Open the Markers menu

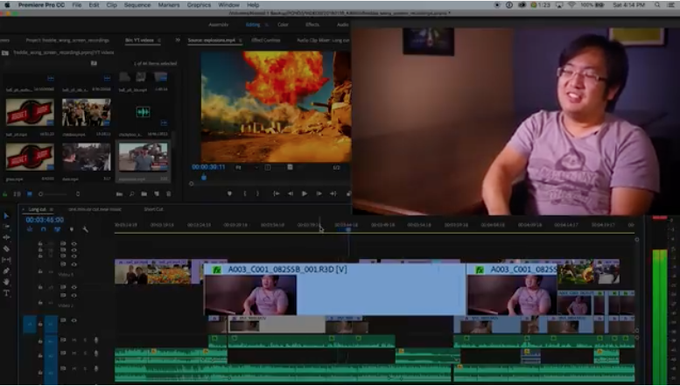[169, 5]
